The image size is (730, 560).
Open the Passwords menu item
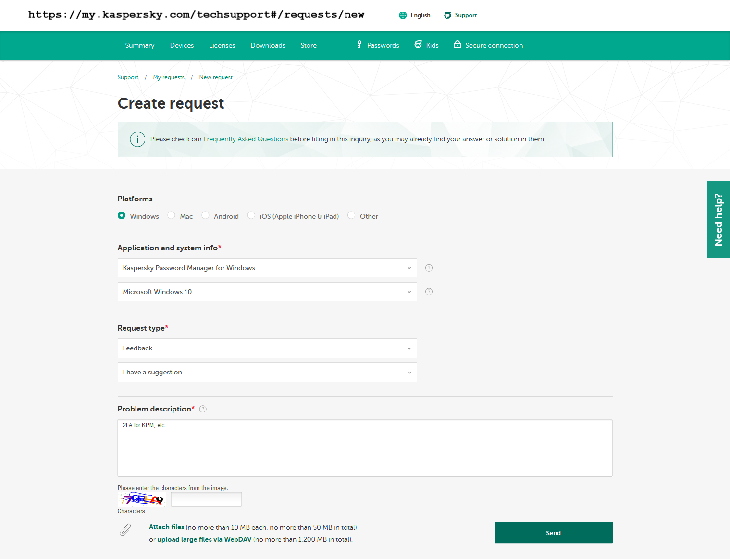383,45
